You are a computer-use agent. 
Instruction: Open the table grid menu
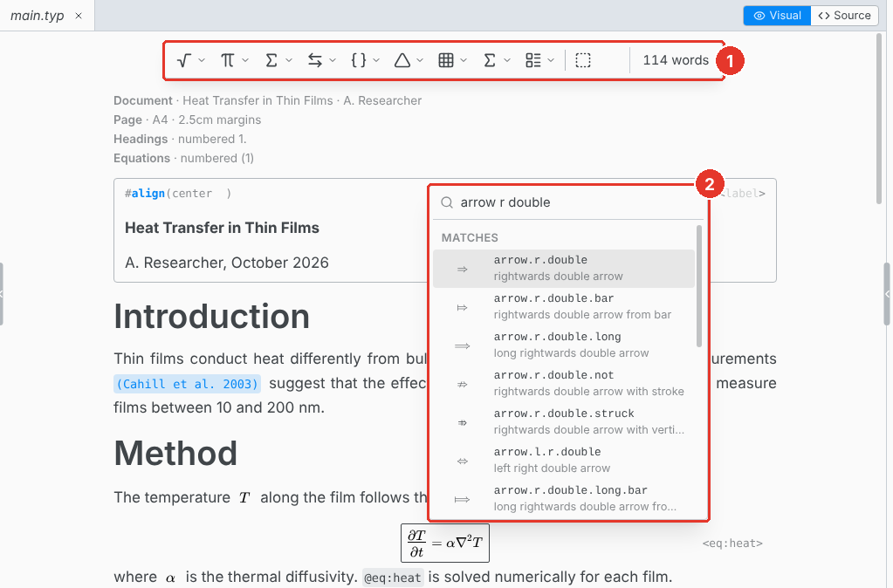coord(453,60)
